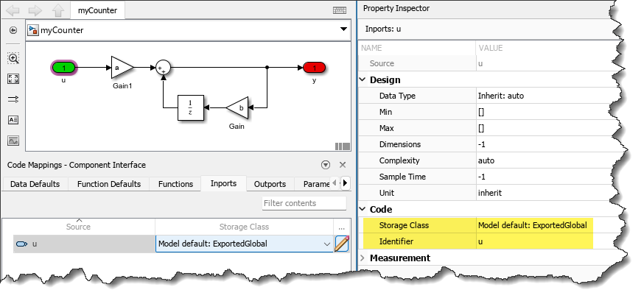This screenshot has height=301, width=644.
Task: Collapse the Design section
Action: tap(363, 79)
